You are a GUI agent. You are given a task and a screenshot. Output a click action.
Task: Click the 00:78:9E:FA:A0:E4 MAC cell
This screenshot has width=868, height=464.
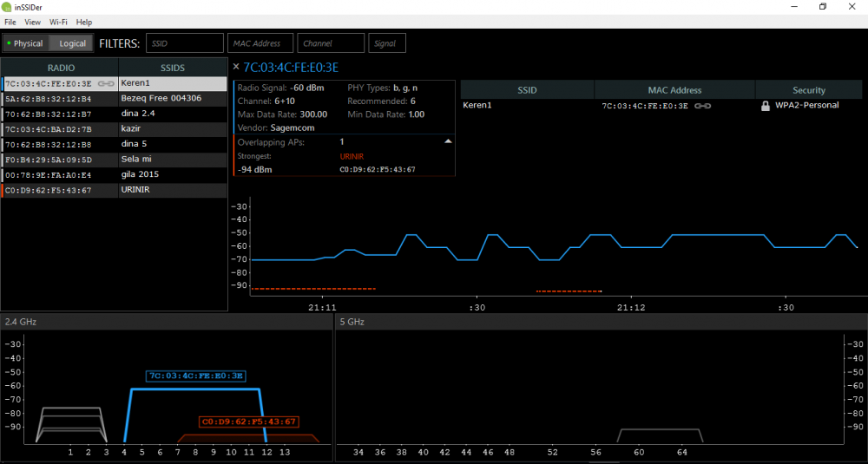pyautogui.click(x=48, y=175)
